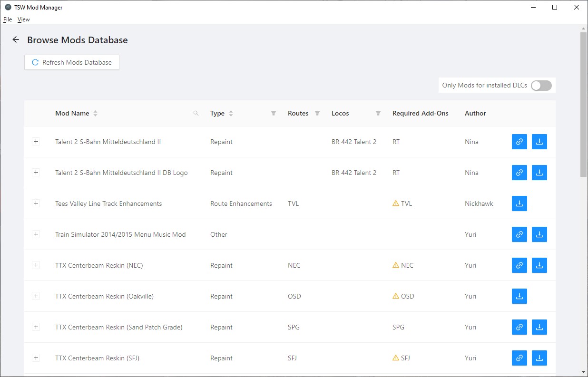The image size is (588, 377).
Task: Download TTX Centerbeam Reskin (NEC) mod
Action: (x=539, y=265)
